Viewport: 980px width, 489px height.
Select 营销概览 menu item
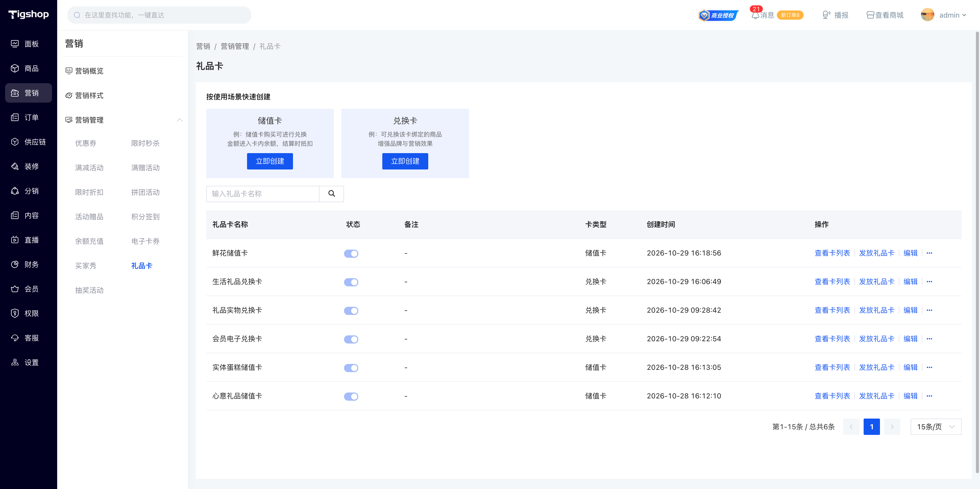pos(89,71)
